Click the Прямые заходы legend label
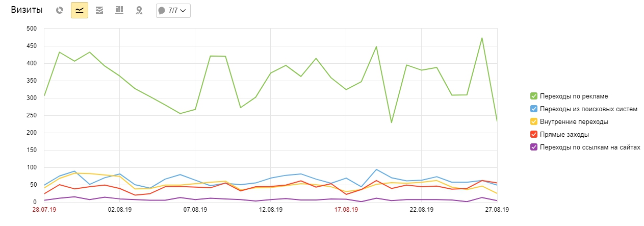 (565, 135)
